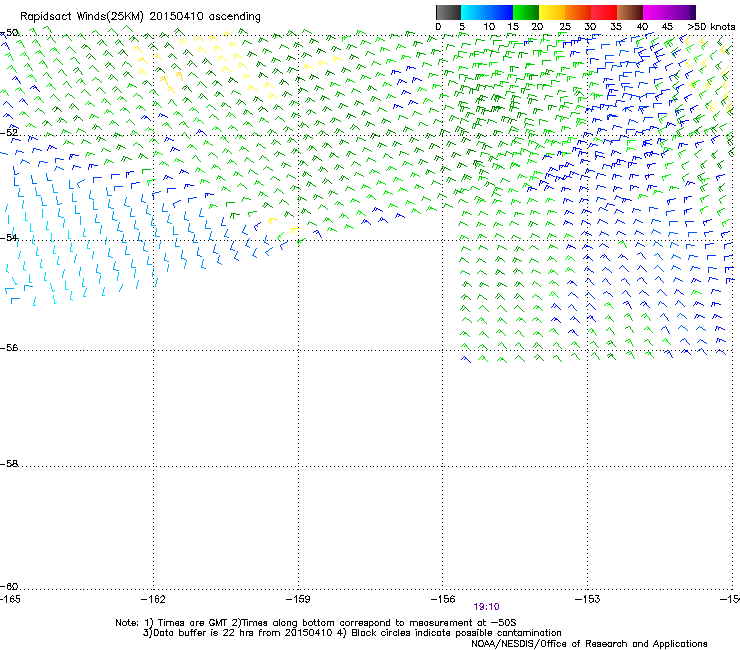Viewport: 740px width, 650px height.
Task: Click the magenta 40-45 knots legend swatch
Action: (656, 12)
